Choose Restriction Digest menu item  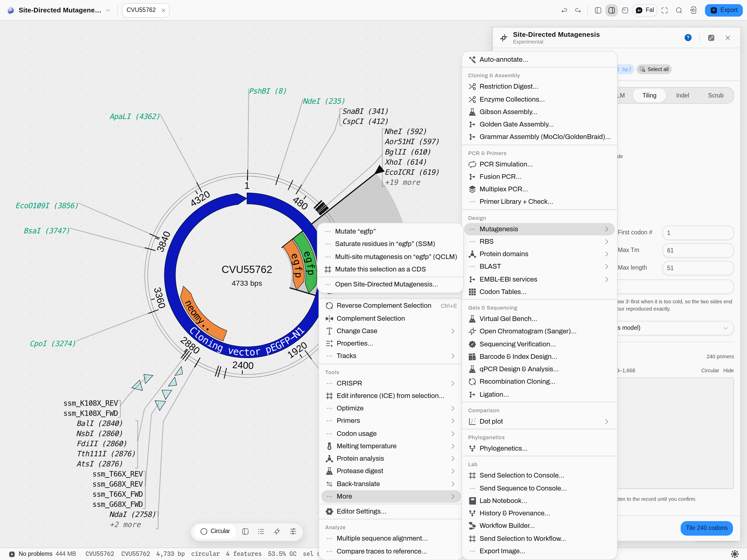coord(539,86)
